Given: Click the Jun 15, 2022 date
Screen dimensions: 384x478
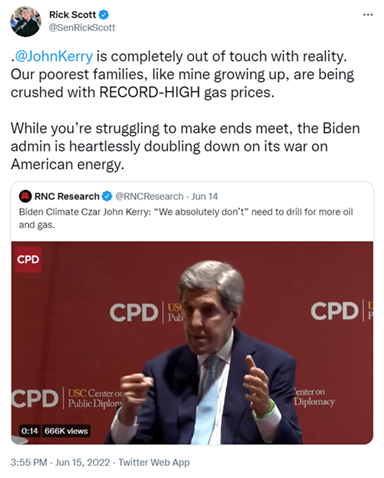Looking at the screenshot, I should tap(82, 462).
